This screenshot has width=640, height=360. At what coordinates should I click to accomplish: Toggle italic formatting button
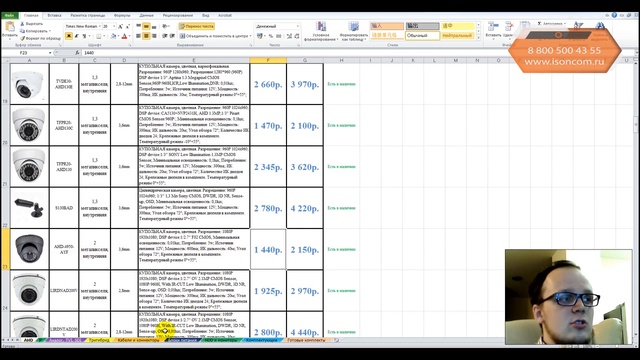tap(76, 36)
